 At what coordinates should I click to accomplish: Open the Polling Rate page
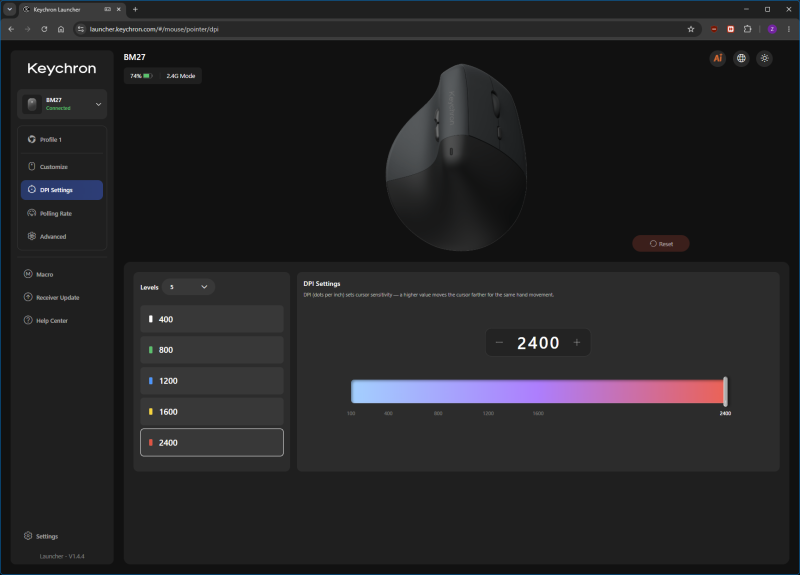tap(62, 213)
